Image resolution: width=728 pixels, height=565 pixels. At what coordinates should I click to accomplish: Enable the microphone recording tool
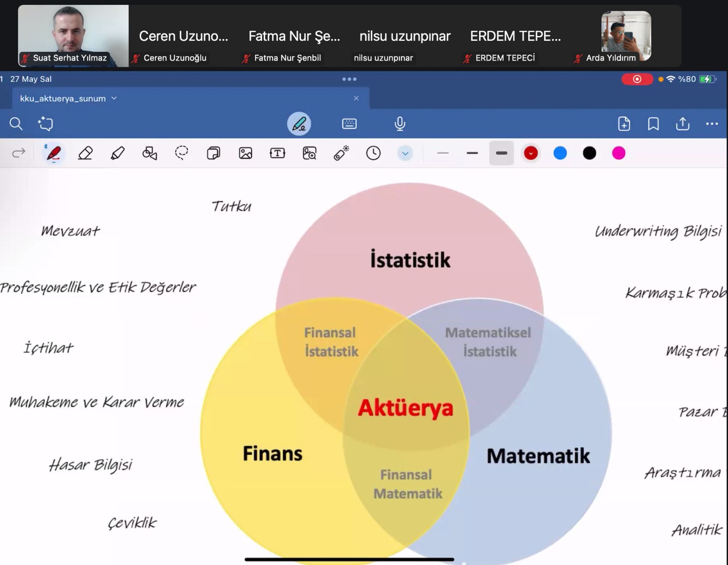click(400, 123)
